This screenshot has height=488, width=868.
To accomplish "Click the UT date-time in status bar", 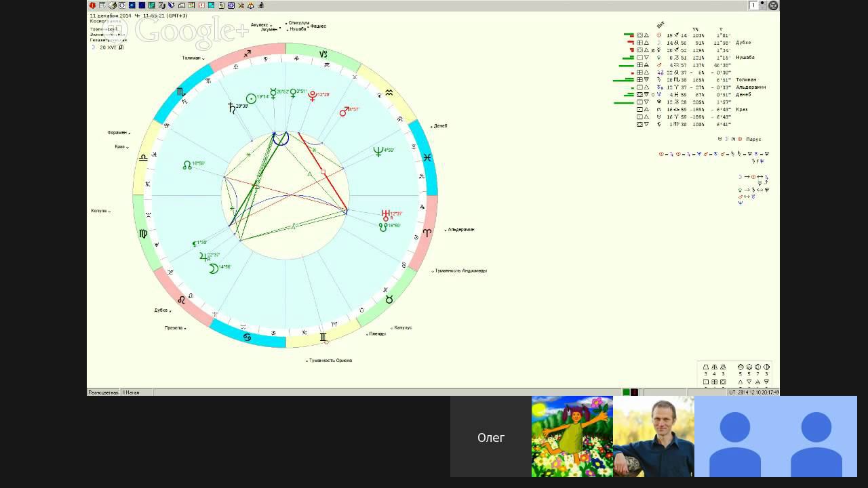I will point(753,392).
